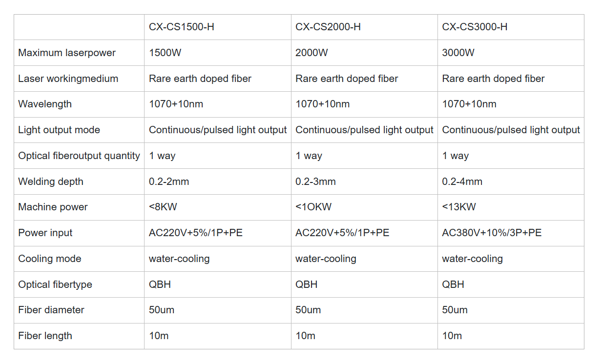Click the Laser workingmedium row label
The width and height of the screenshot is (602, 364).
pos(68,79)
